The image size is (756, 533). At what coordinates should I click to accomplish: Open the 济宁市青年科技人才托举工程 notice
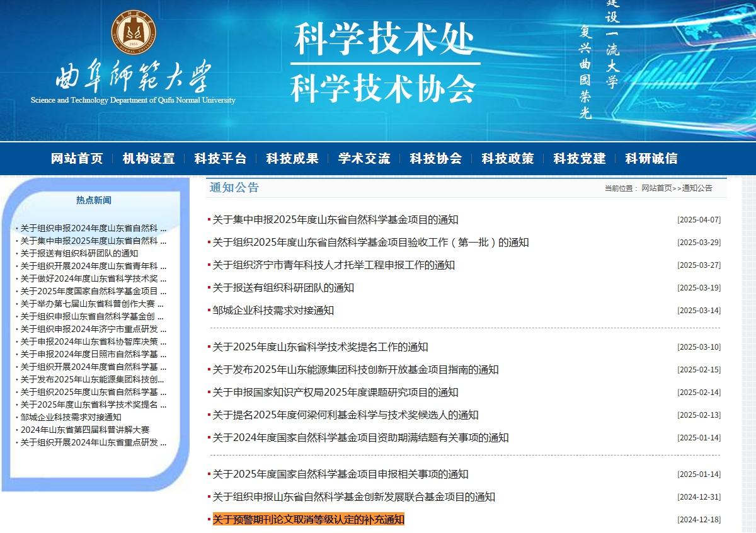(333, 265)
